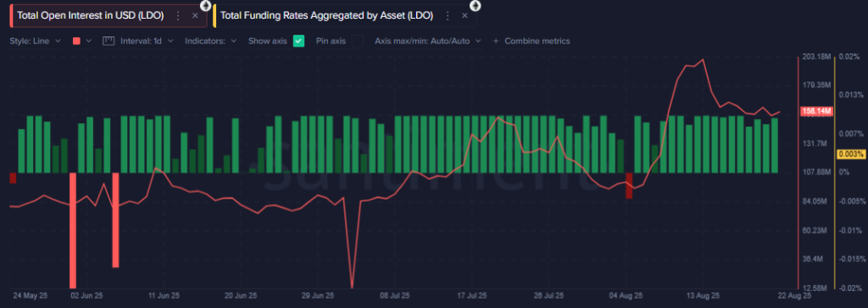Click the 04 Aug 25 date label
868x308 pixels.
[x=627, y=296]
